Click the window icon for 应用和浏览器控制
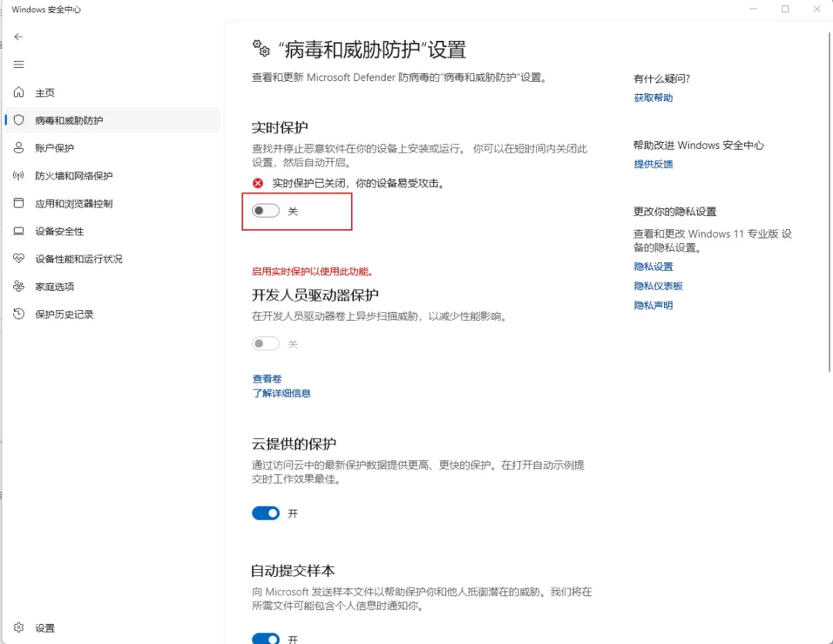833x644 pixels. pos(19,203)
